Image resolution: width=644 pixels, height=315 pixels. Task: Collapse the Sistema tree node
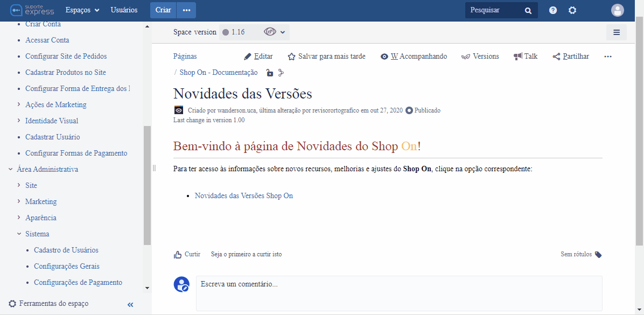click(x=19, y=234)
